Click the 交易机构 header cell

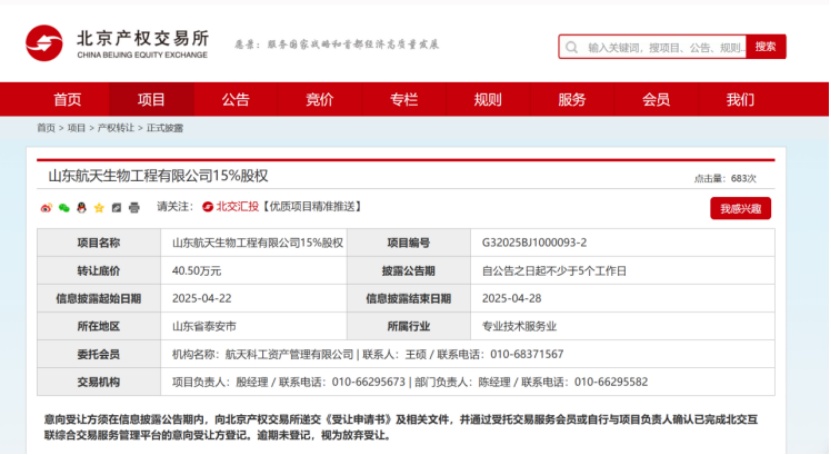(99, 382)
